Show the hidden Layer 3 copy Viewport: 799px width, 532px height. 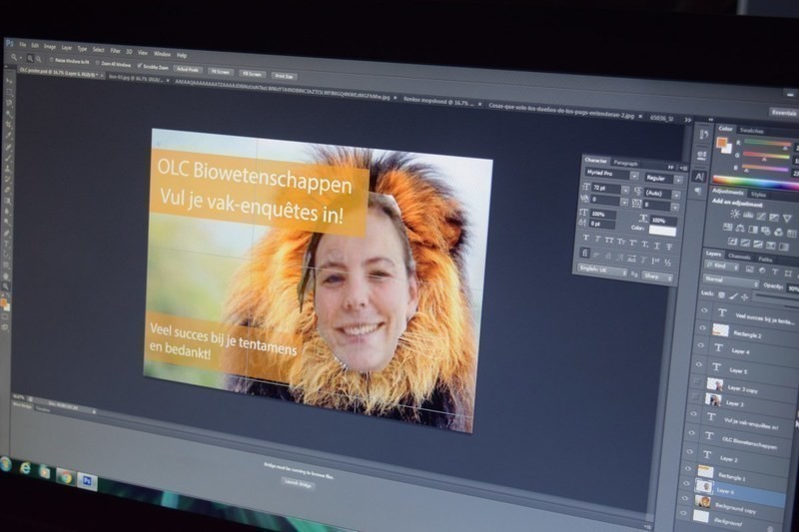pos(696,381)
